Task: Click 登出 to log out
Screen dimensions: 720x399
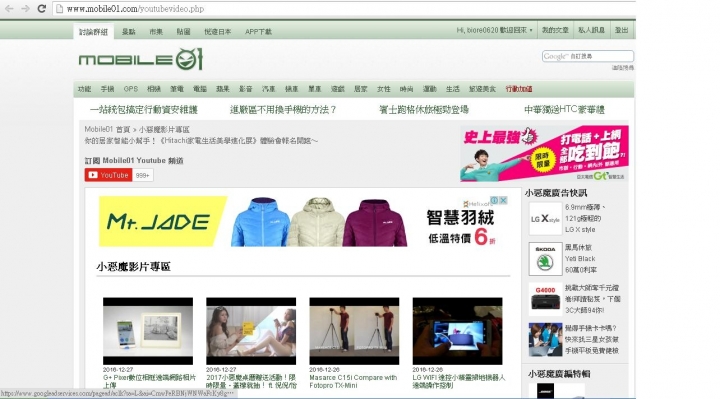Action: pos(622,30)
